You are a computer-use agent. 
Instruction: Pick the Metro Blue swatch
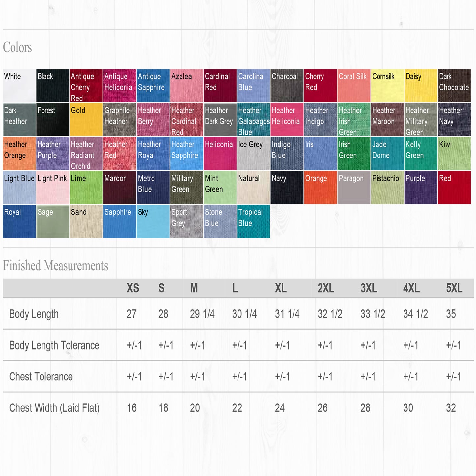point(153,187)
